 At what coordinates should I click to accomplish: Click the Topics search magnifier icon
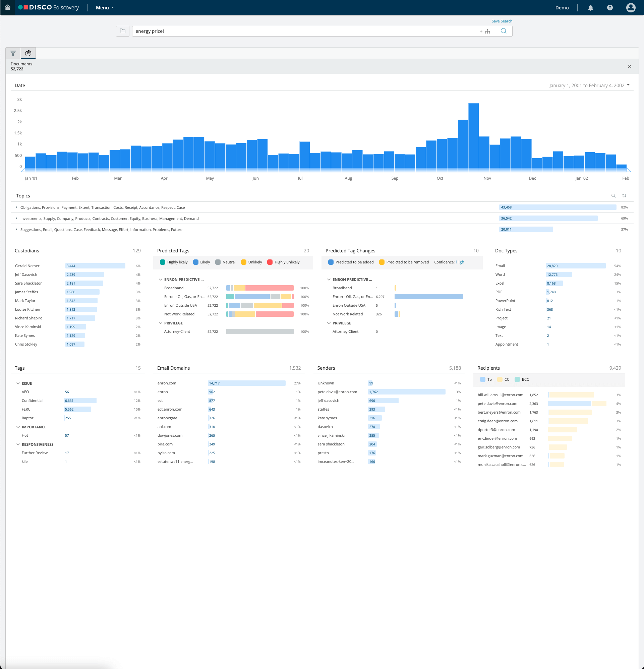tap(613, 196)
